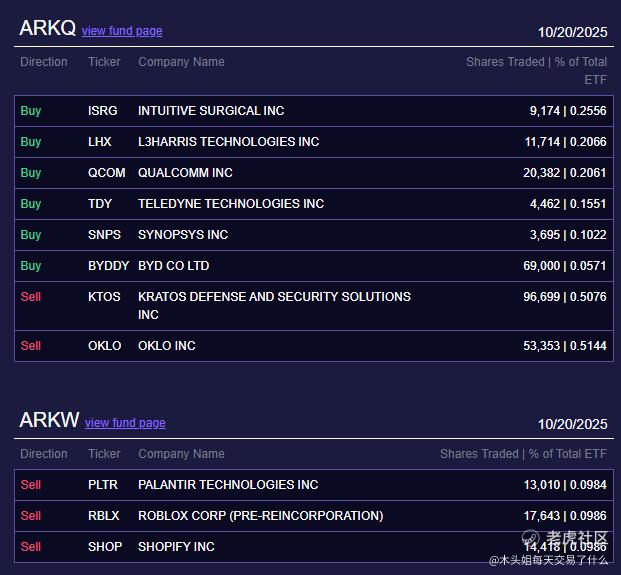Click the 3,695 | 0.1022 shares value
The image size is (621, 575).
568,234
